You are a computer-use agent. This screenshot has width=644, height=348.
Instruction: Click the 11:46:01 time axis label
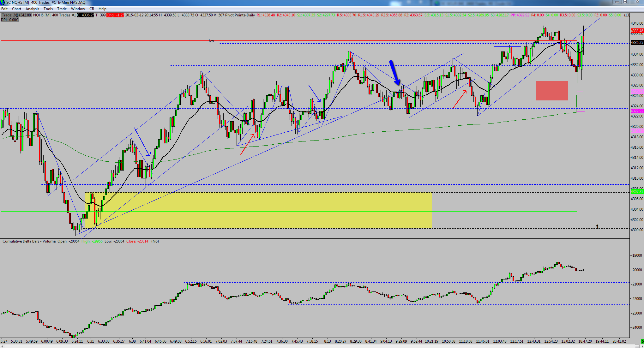[x=483, y=341]
